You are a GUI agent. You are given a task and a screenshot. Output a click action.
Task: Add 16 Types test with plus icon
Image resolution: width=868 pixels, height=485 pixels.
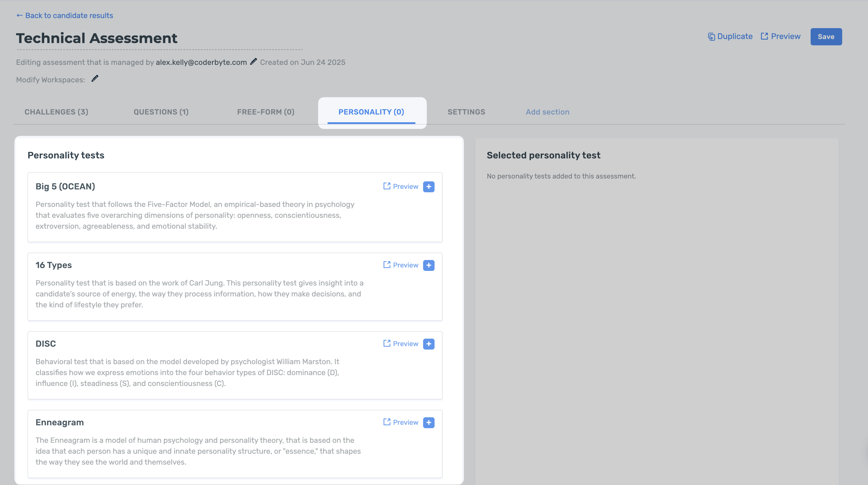429,265
